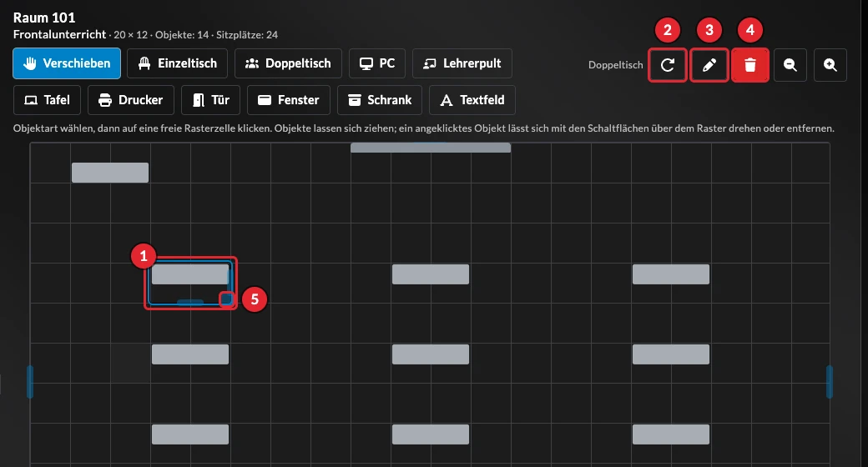This screenshot has width=868, height=467.
Task: Select the middle desk in the second row
Action: 431,354
